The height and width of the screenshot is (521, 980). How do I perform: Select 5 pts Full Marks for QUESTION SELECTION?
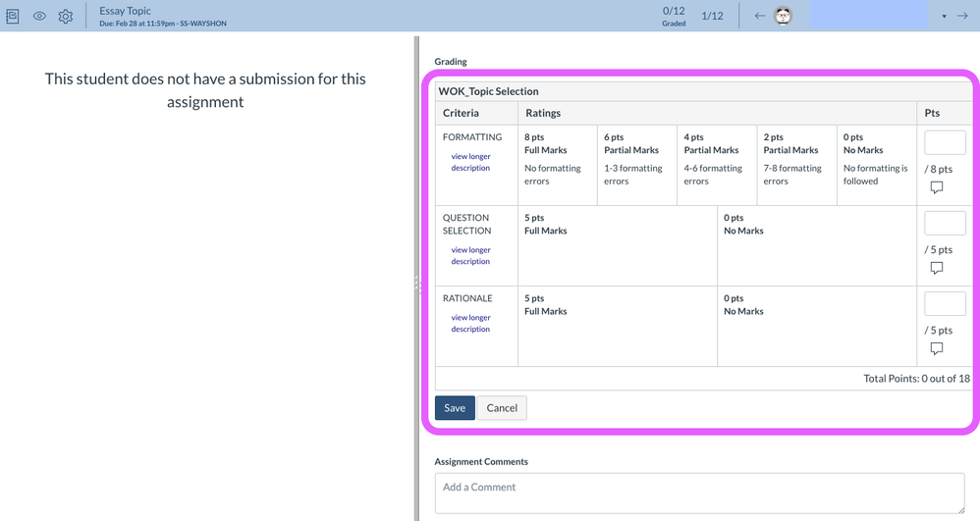618,245
